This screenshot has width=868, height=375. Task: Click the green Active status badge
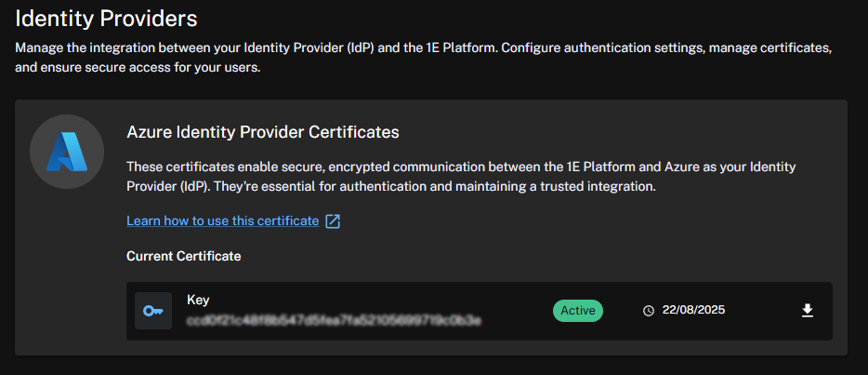[x=577, y=311]
